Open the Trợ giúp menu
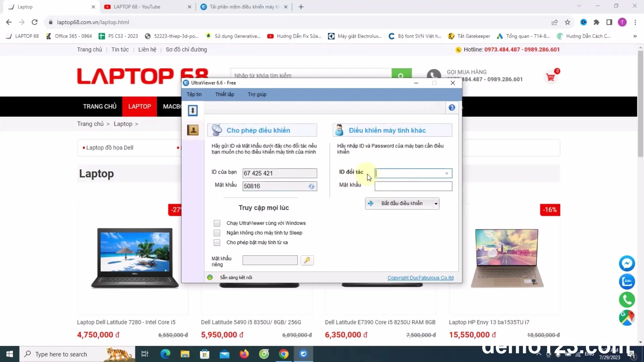 (257, 95)
